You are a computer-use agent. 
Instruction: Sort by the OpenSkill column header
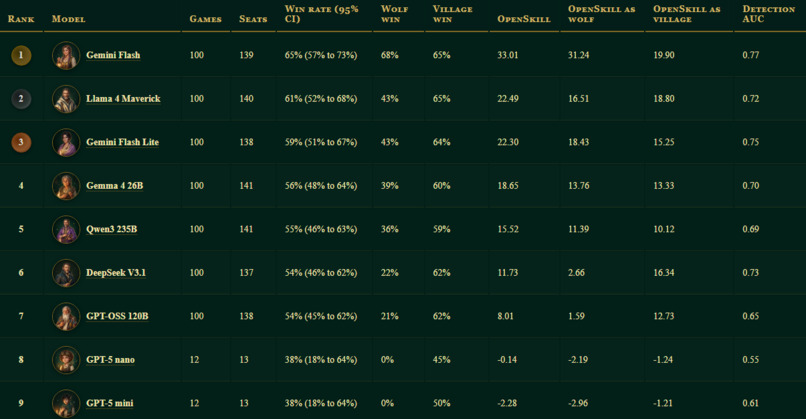[x=524, y=19]
